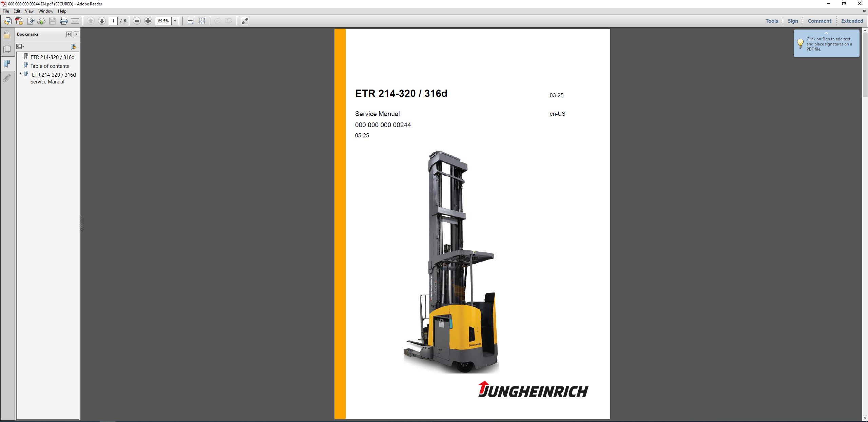
Task: Click the upload to cloud icon
Action: coord(42,21)
